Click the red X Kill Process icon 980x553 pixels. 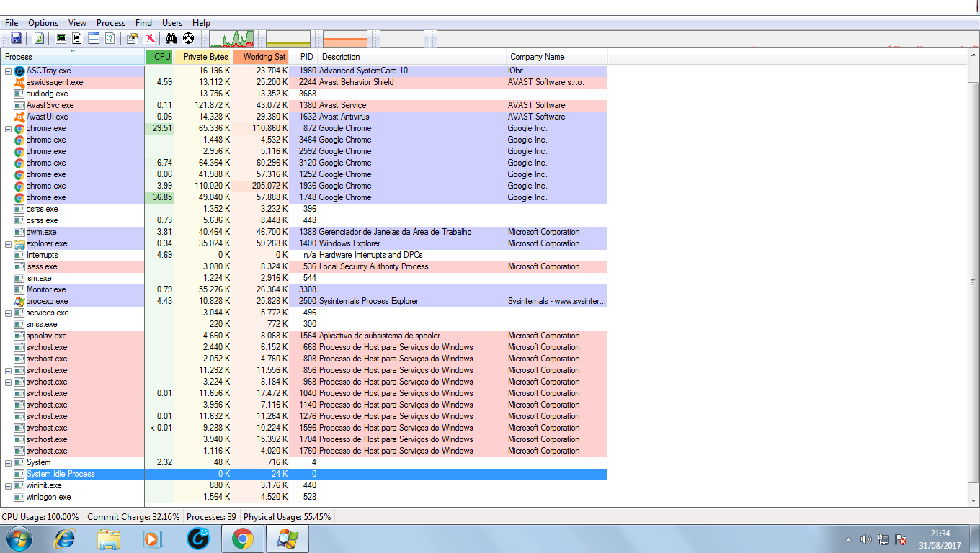(150, 38)
